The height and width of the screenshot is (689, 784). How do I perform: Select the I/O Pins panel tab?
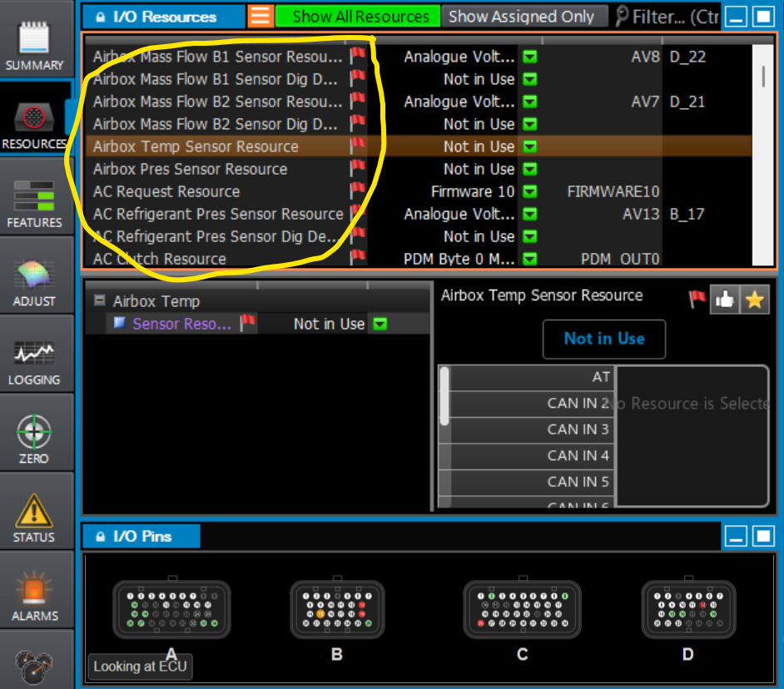coord(141,537)
